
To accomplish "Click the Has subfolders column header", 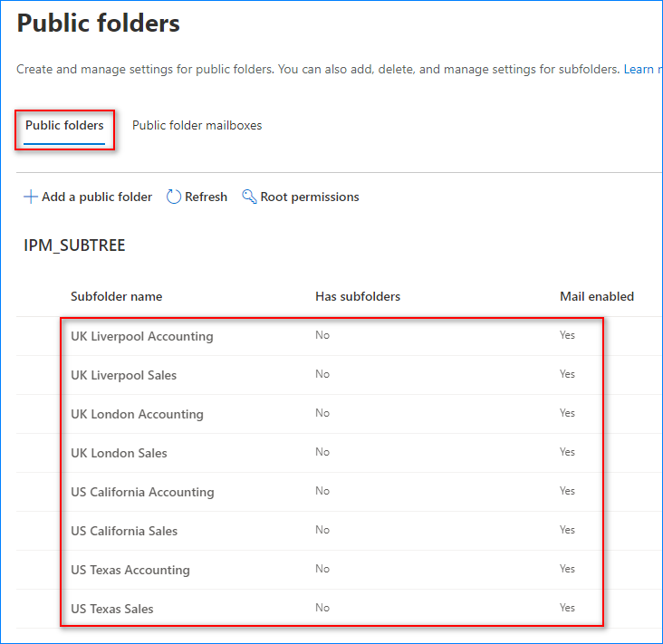I will [x=358, y=296].
